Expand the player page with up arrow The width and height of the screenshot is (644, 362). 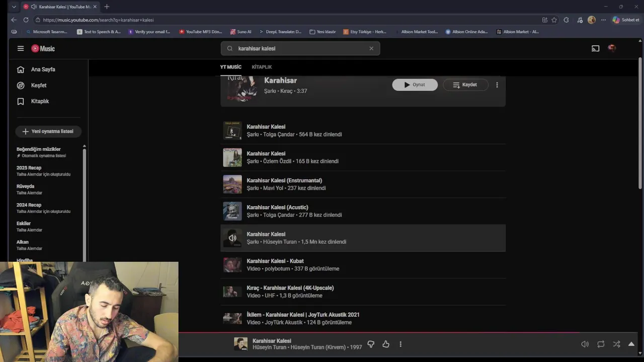631,344
